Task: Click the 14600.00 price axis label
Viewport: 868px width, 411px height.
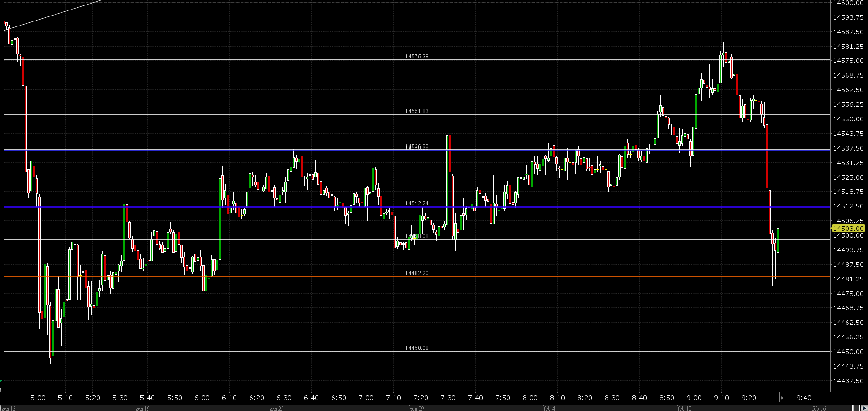Action: pos(848,3)
